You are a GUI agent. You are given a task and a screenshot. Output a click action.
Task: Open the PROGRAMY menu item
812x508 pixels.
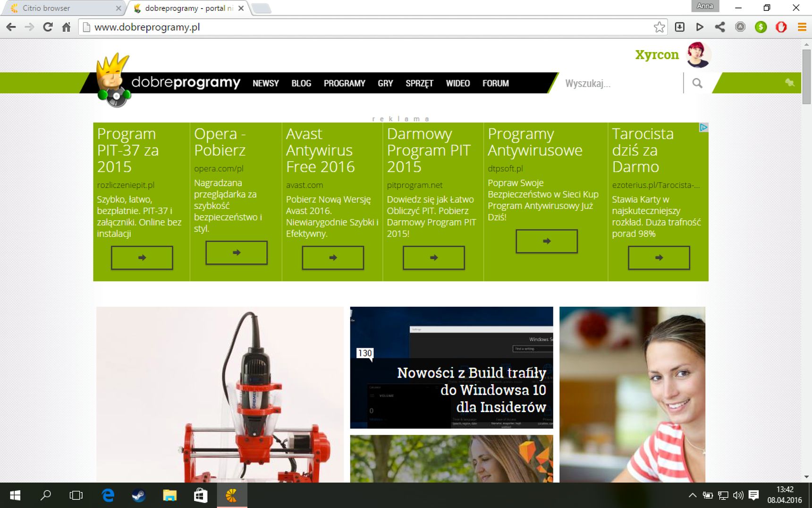click(345, 83)
